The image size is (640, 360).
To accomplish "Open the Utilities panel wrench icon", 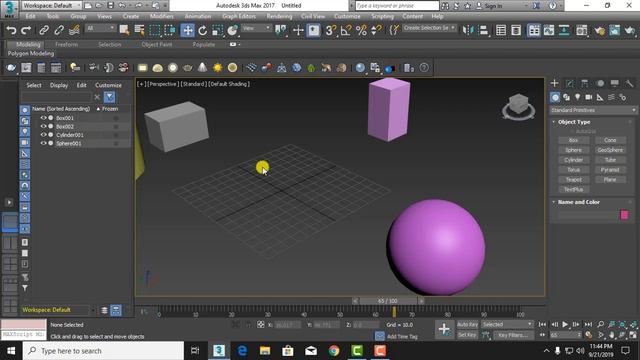I will click(x=629, y=83).
